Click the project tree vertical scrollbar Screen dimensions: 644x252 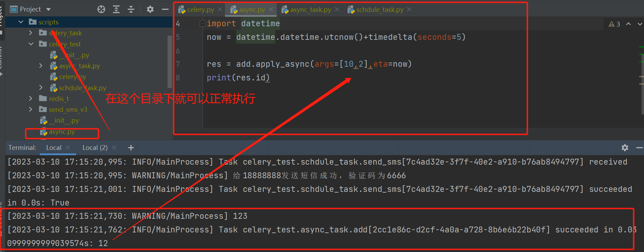coord(170,62)
